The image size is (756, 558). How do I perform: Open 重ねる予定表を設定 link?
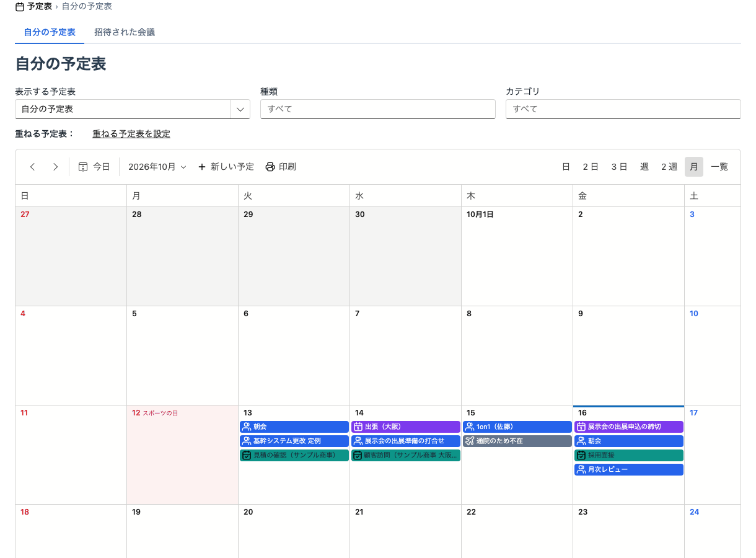point(131,134)
